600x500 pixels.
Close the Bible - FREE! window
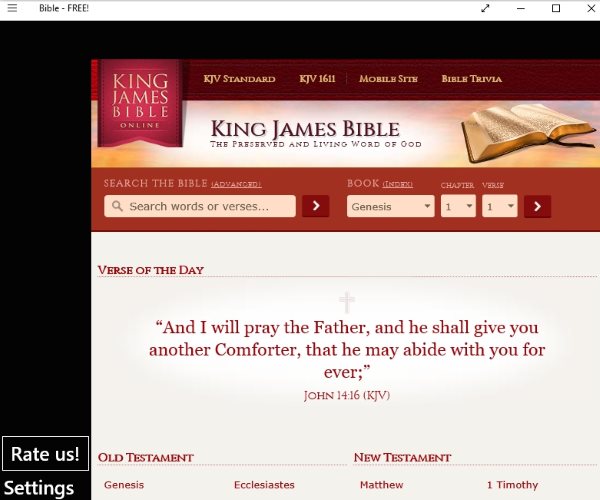[x=591, y=8]
